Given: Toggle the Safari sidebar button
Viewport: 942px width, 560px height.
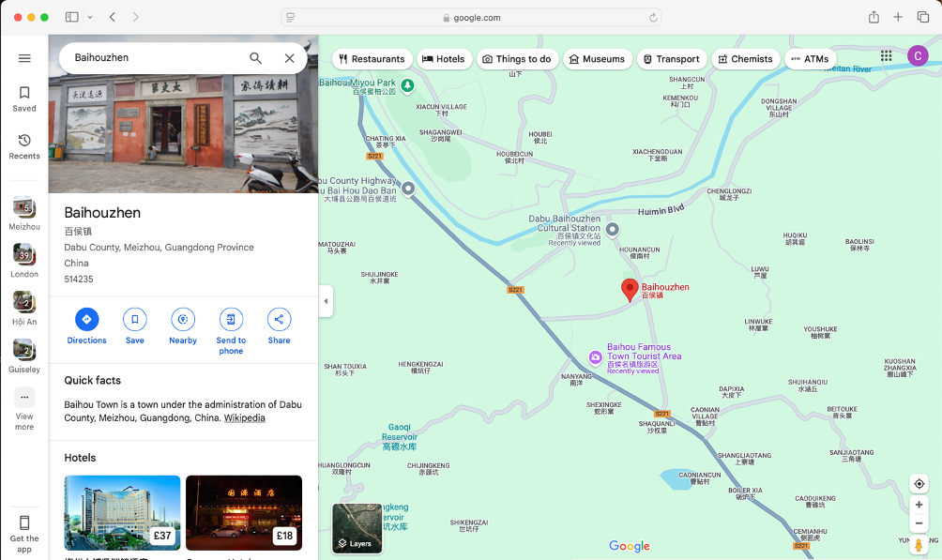Looking at the screenshot, I should click(72, 18).
